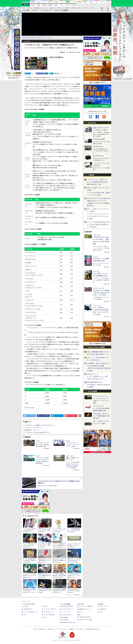Open PS Vita in platform menu
This screenshot has height=644, width=133.
pos(29,8)
